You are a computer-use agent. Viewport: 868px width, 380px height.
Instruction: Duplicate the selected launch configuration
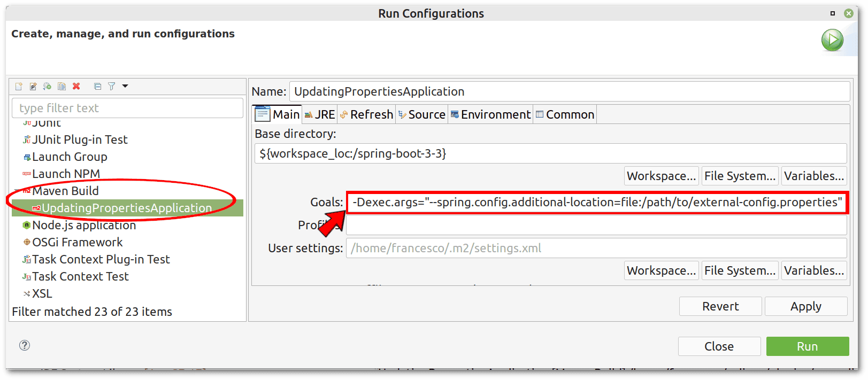pos(62,86)
